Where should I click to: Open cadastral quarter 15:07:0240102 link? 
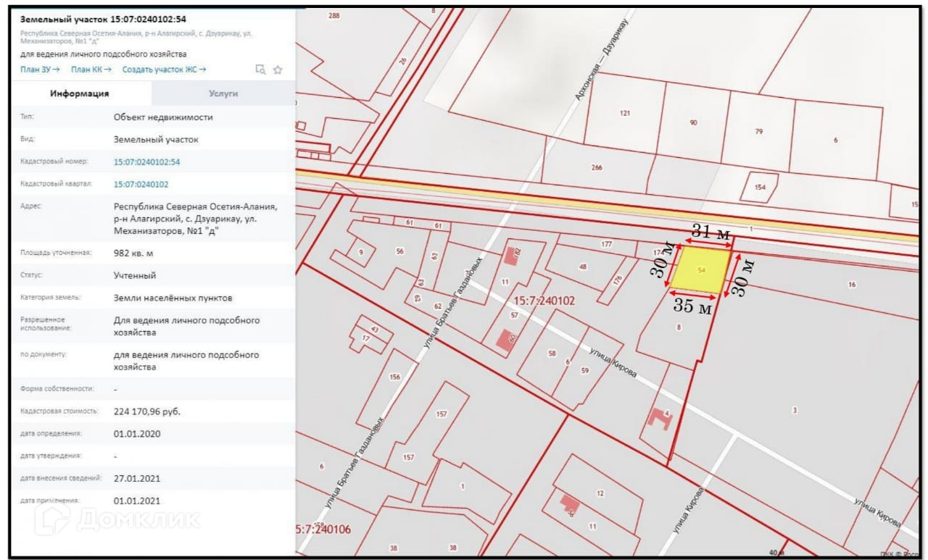click(141, 184)
